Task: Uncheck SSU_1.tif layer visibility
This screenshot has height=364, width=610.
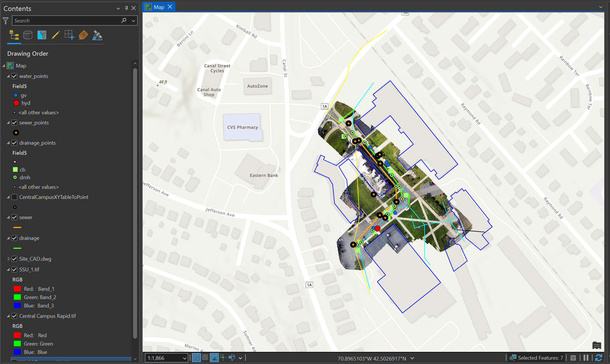Action: pos(14,270)
